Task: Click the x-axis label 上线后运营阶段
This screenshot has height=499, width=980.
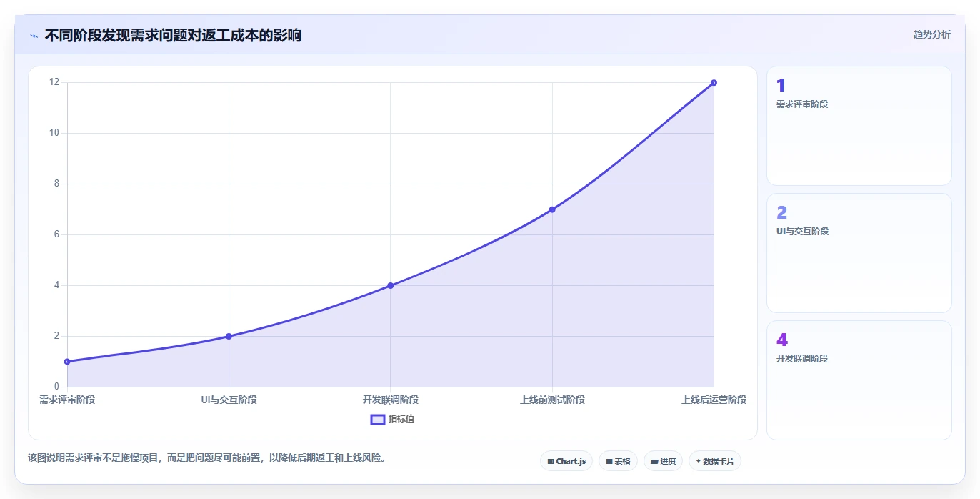Action: pyautogui.click(x=714, y=400)
